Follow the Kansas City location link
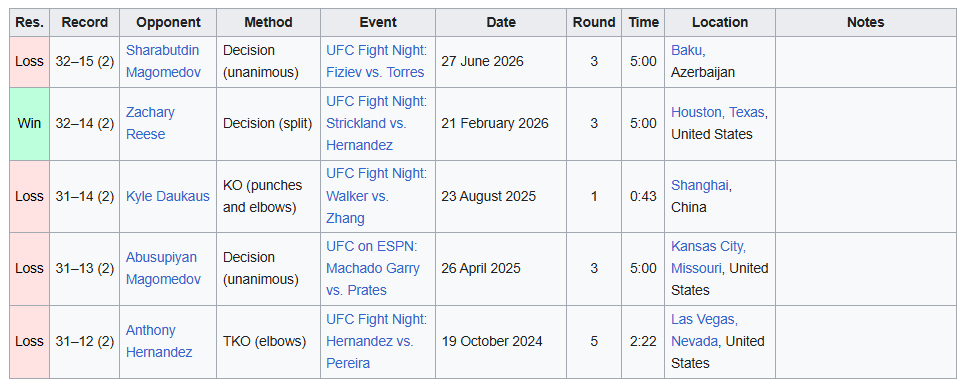This screenshot has width=961, height=379. click(708, 246)
